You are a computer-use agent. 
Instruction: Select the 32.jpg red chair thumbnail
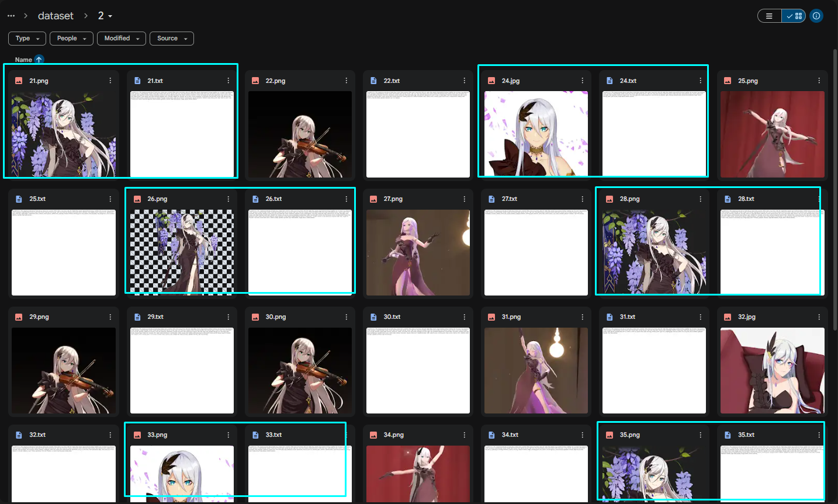coord(773,370)
